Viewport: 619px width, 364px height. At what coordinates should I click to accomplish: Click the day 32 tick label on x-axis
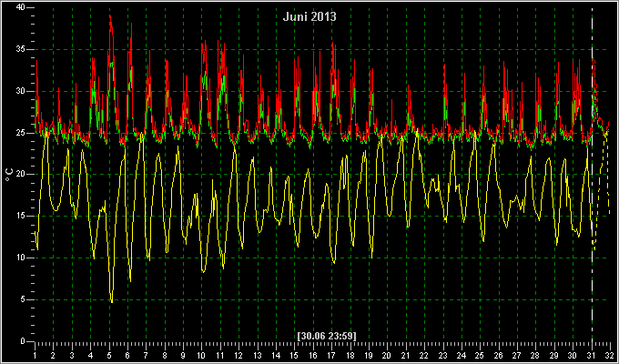[x=610, y=355]
